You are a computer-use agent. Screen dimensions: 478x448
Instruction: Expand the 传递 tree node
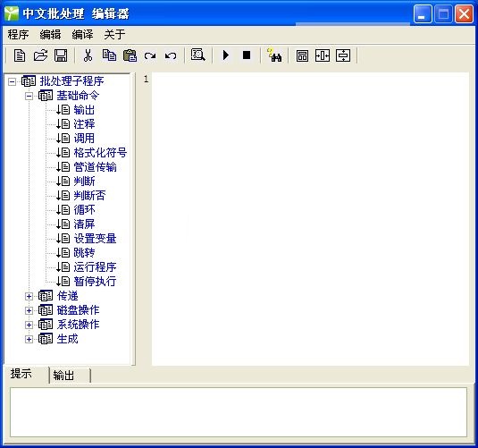point(29,296)
